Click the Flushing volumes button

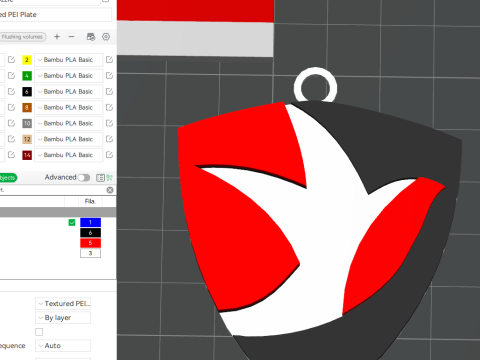tap(23, 37)
